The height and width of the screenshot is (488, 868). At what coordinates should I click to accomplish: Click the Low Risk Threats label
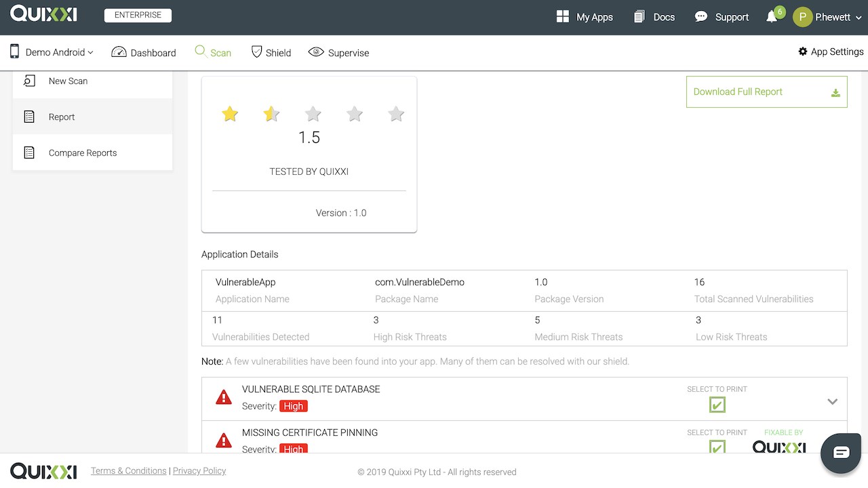click(732, 337)
